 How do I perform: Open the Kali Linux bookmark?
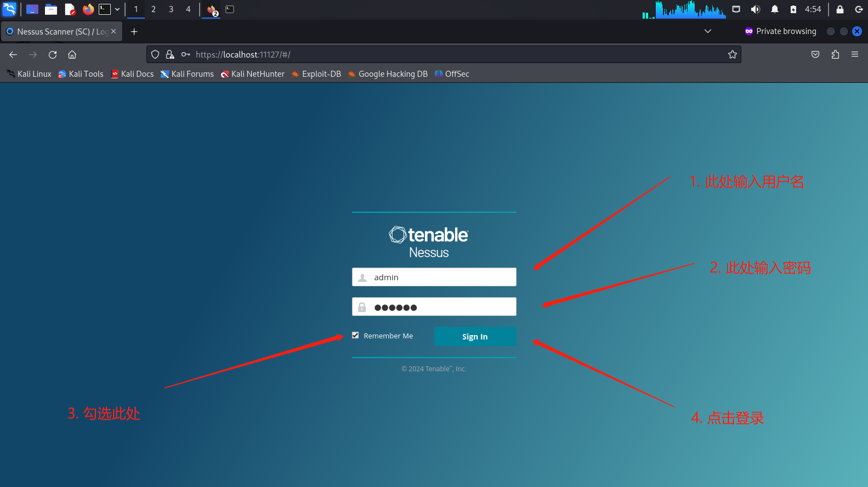coord(29,74)
